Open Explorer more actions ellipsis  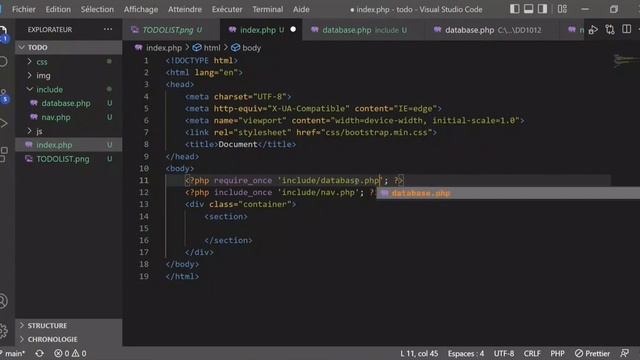(x=108, y=29)
